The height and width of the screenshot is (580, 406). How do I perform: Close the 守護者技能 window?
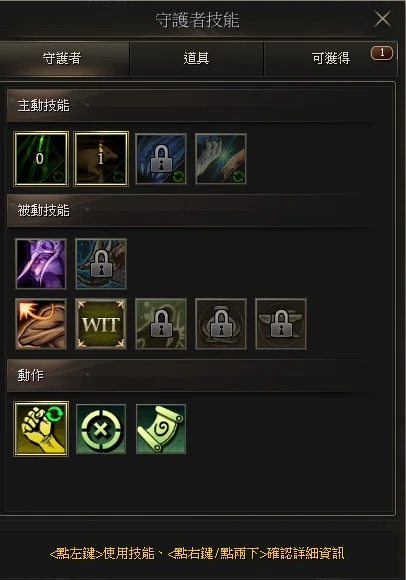(382, 18)
